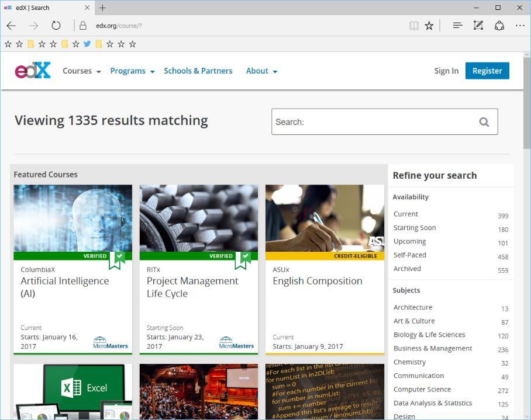Click the magnifier icon in the search box

[x=484, y=122]
